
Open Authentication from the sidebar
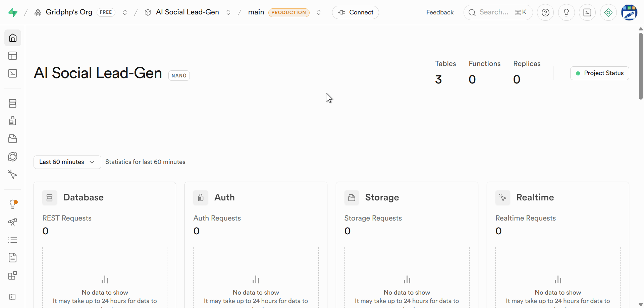[13, 121]
